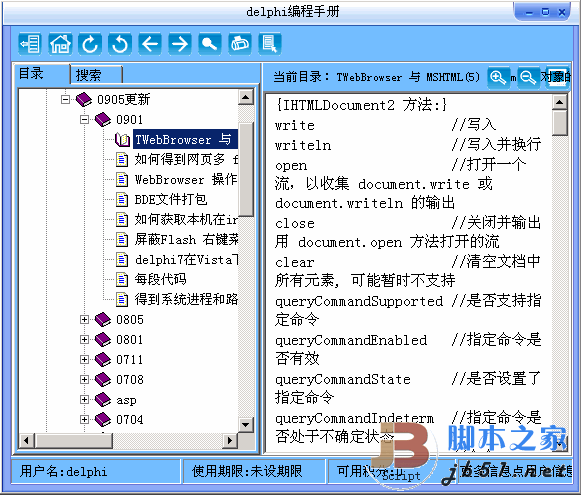Open the search magnifier toolbar icon
581x495 pixels.
click(x=210, y=44)
